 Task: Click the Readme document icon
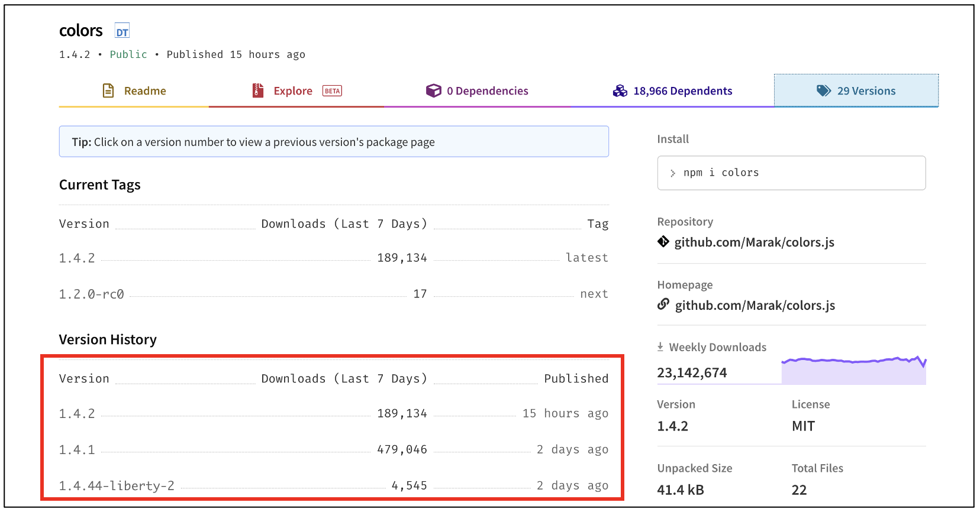click(108, 90)
